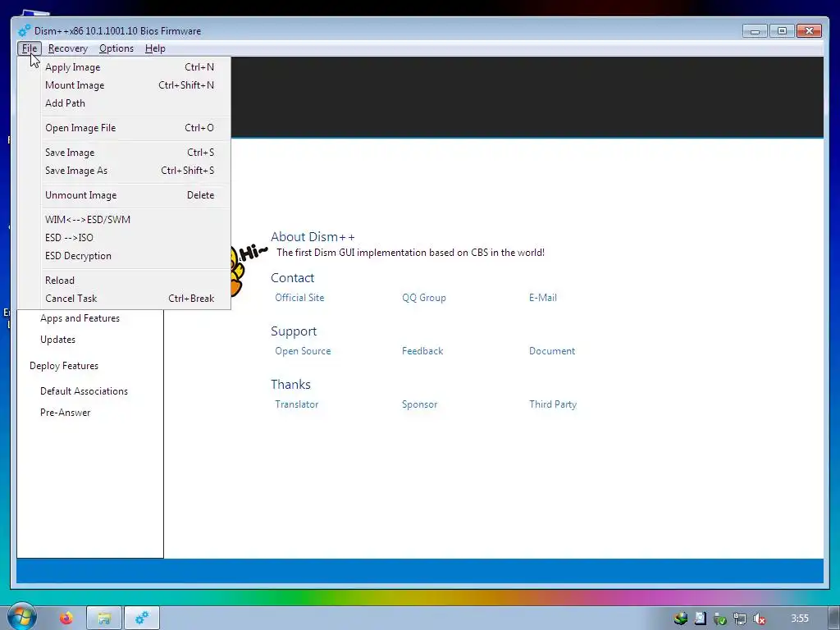Click the Translator thanks link
Screen dimensions: 840x630
(296, 404)
